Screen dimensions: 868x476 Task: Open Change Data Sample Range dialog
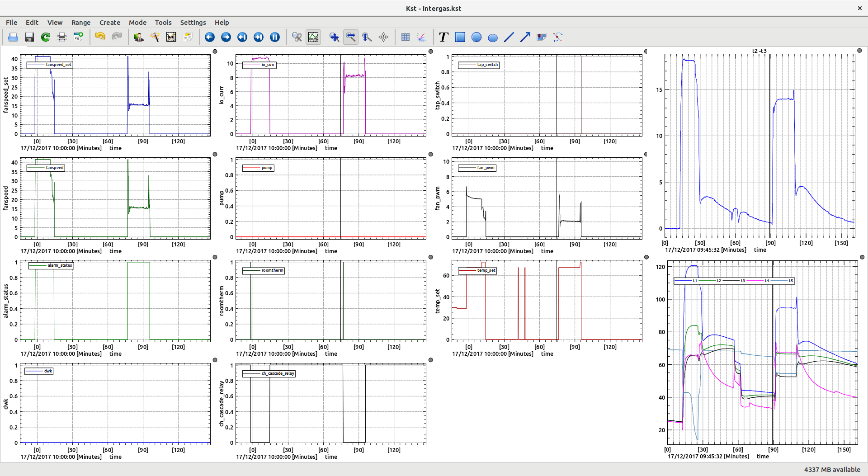[x=171, y=37]
